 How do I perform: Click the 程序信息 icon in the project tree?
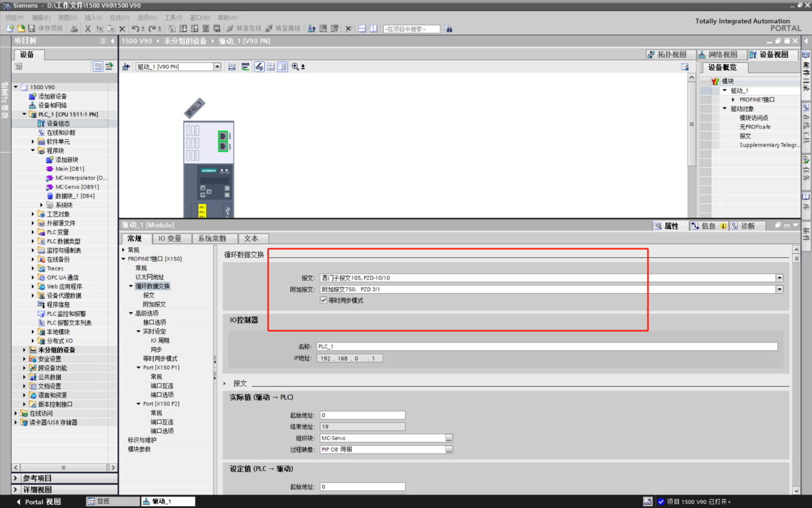click(x=42, y=305)
